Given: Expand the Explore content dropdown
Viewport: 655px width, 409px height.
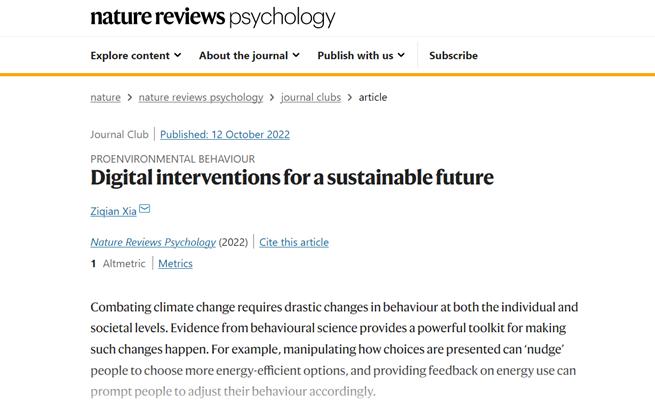Looking at the screenshot, I should (x=136, y=56).
